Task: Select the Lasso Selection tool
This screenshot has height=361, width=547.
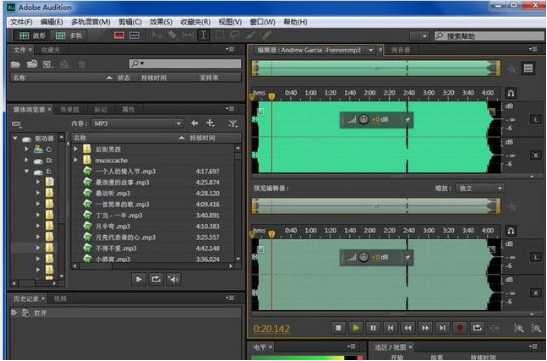Action: click(235, 35)
